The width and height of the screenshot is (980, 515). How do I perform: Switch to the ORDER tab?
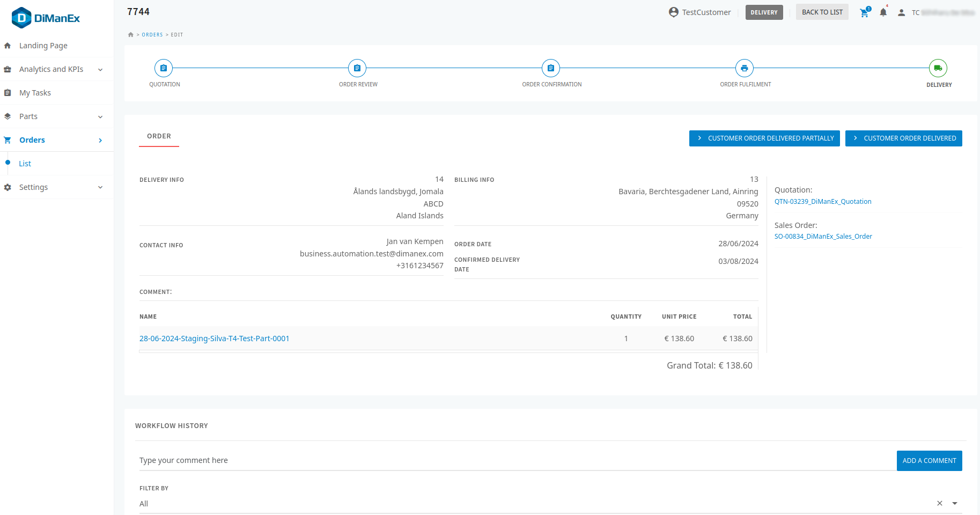pos(159,136)
